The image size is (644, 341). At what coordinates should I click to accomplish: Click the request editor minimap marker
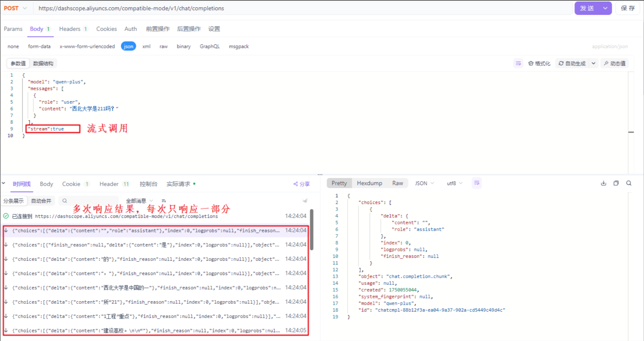(x=631, y=132)
